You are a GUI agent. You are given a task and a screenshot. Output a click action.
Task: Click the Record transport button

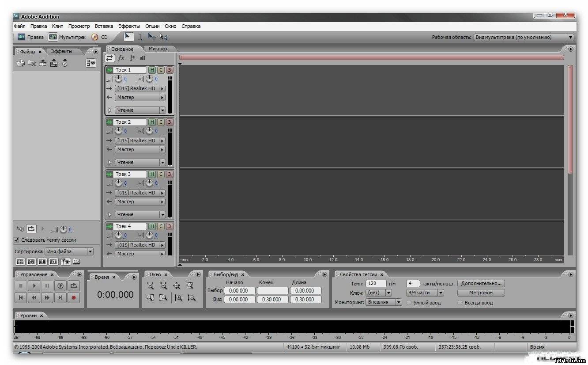(x=74, y=298)
